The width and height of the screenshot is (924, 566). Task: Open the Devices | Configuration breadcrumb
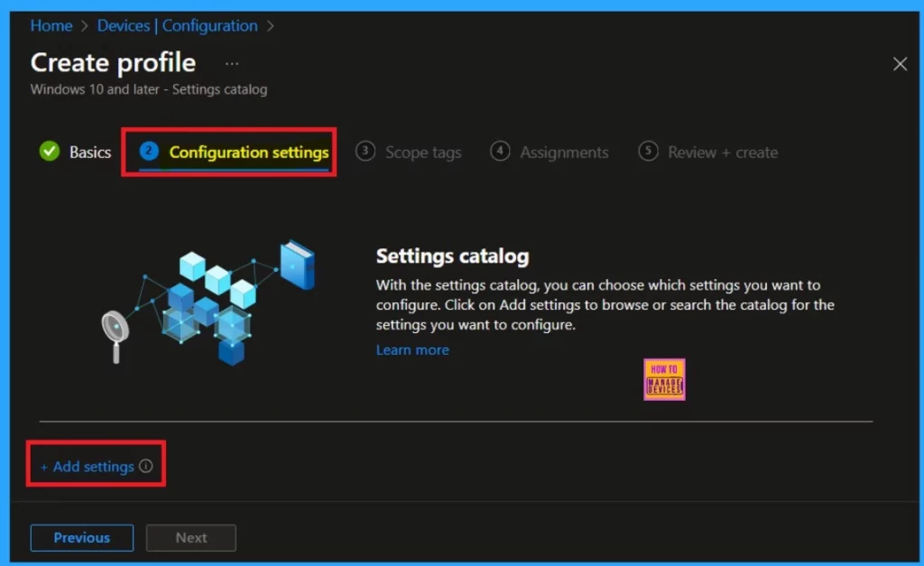[x=178, y=26]
